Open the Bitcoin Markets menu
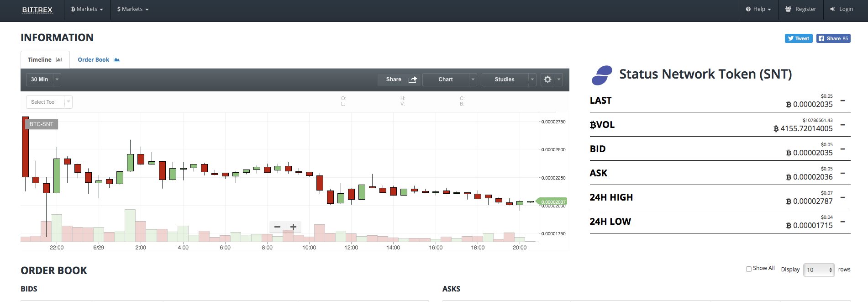868x302 pixels. pos(87,9)
